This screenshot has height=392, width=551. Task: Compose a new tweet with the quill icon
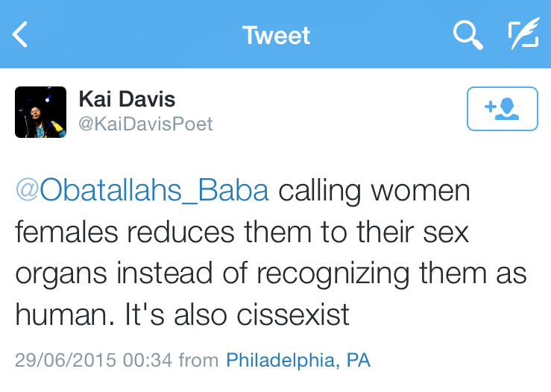[523, 35]
